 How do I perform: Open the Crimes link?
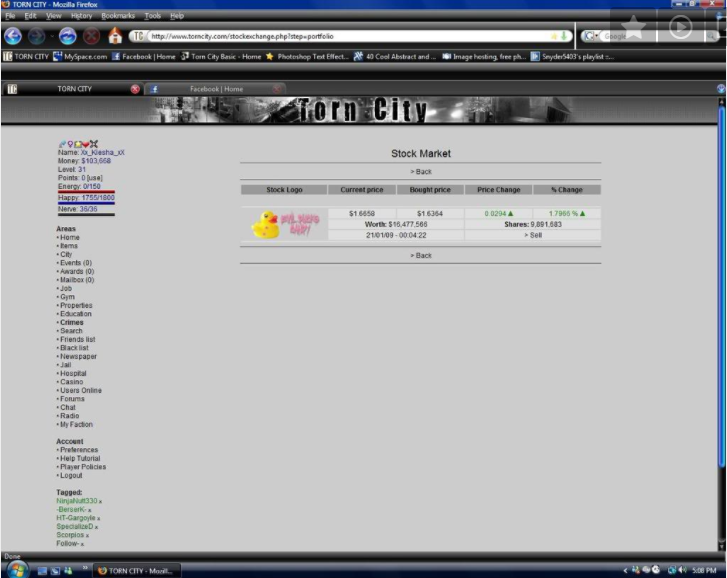click(71, 323)
